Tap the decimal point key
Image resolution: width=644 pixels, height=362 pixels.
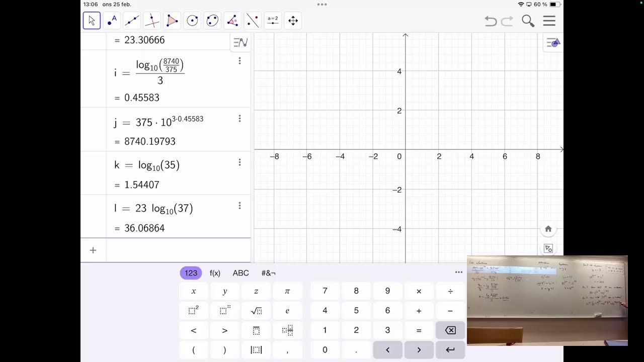coord(356,350)
